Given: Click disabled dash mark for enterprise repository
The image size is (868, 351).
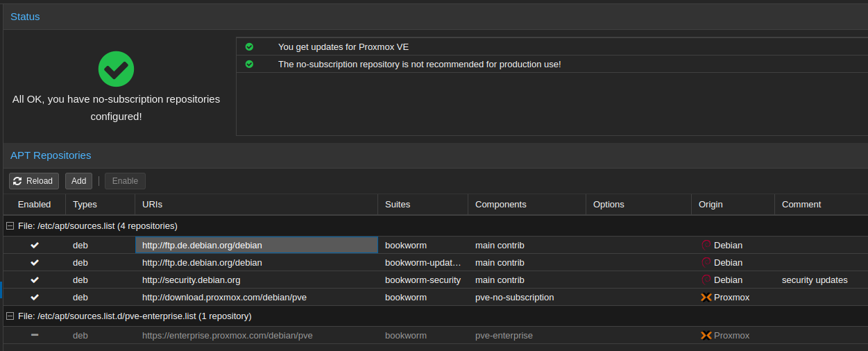Looking at the screenshot, I should [35, 335].
